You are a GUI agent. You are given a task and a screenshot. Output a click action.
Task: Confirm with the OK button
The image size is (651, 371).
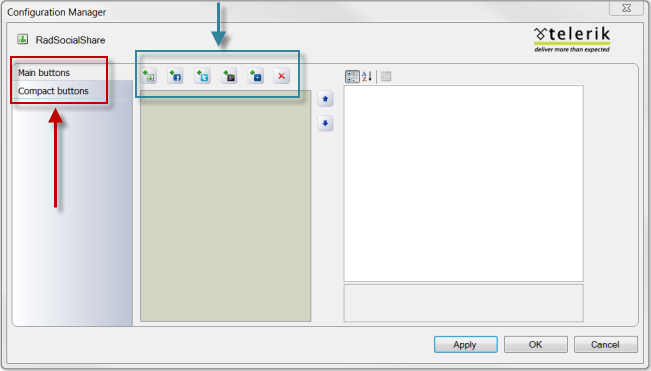[x=536, y=344]
